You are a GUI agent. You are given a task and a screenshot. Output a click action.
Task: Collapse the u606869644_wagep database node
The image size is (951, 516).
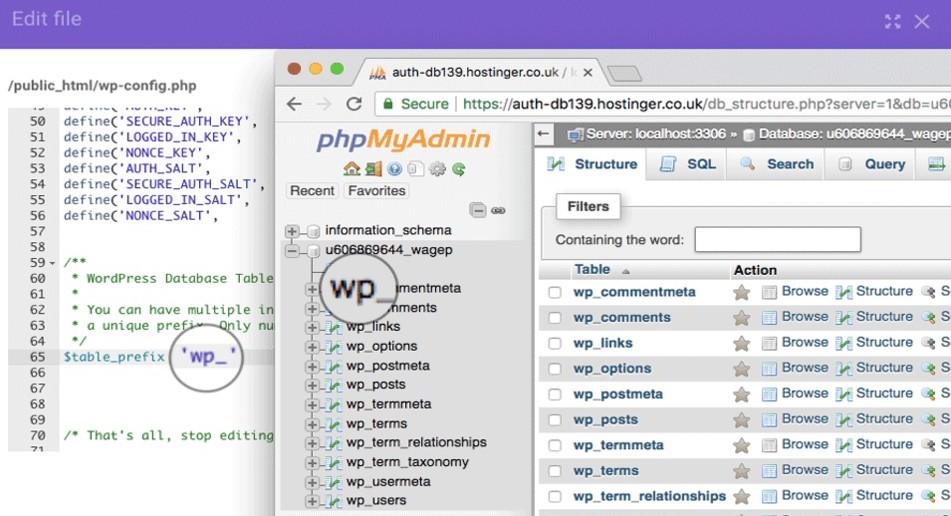292,251
